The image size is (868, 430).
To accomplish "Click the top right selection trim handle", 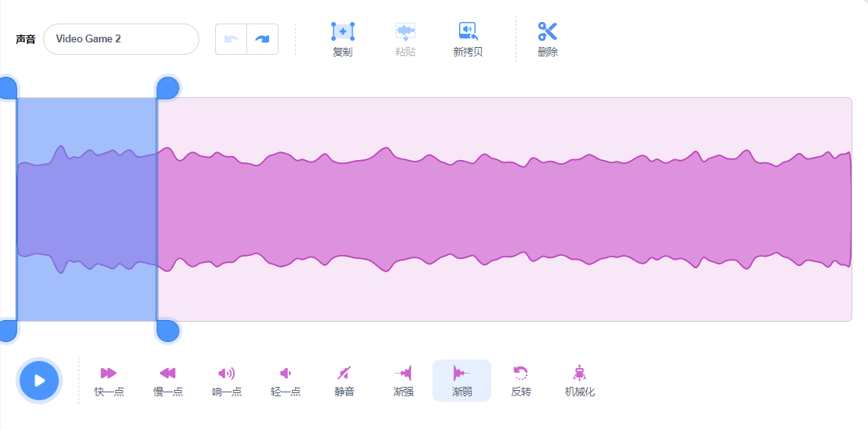I will coord(168,88).
